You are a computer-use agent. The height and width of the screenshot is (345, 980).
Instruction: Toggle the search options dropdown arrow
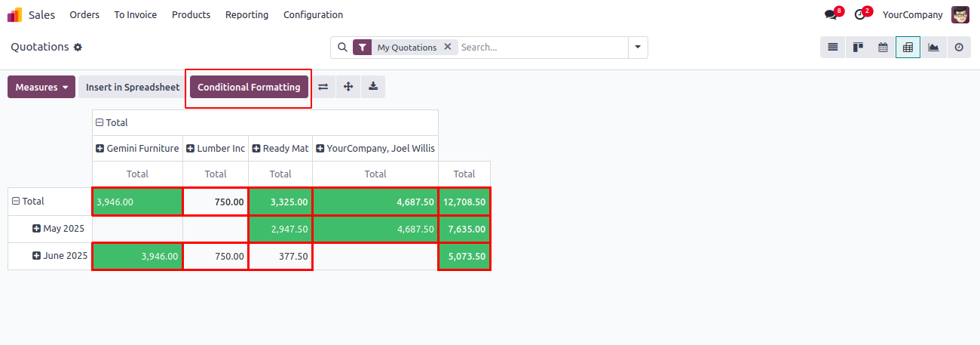pos(638,47)
